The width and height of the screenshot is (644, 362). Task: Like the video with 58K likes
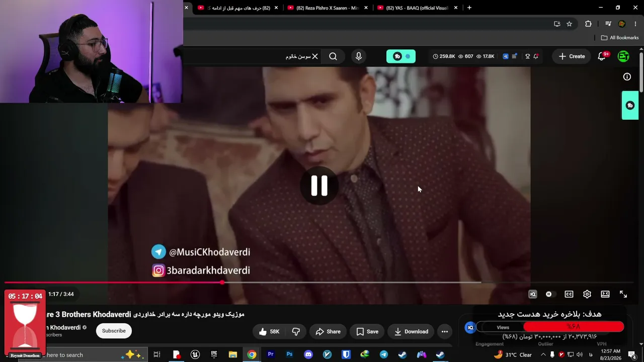tap(269, 331)
